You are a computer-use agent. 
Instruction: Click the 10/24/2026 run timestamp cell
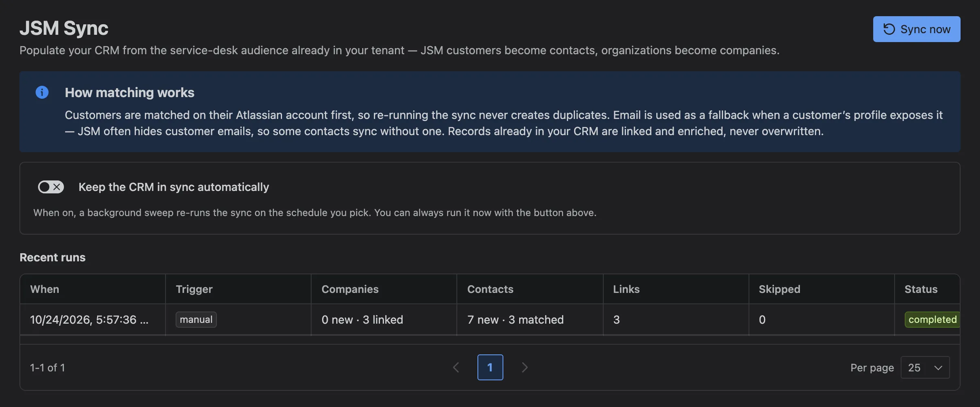click(92, 320)
